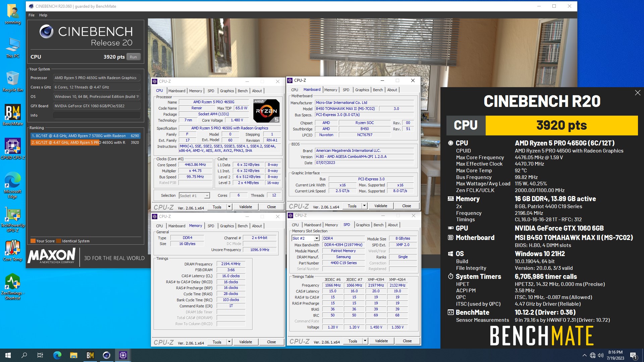
Task: Select the Ryzen 7 5700G ranking entry
Action: pyautogui.click(x=85, y=136)
